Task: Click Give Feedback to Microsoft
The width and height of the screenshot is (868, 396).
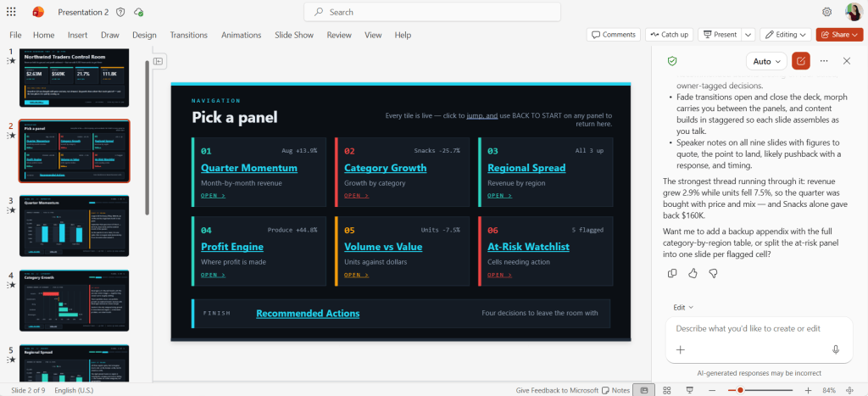Action: pyautogui.click(x=557, y=390)
